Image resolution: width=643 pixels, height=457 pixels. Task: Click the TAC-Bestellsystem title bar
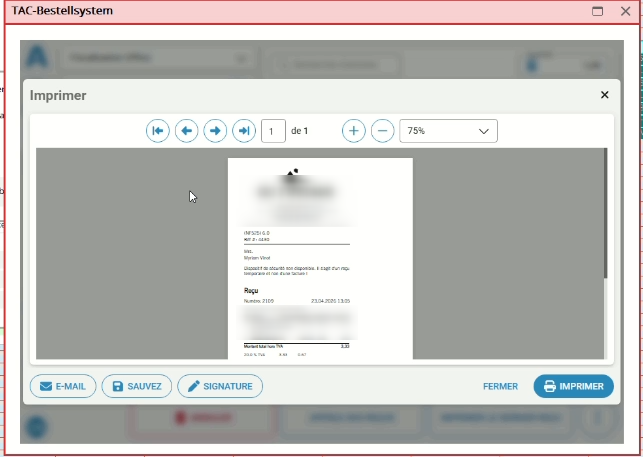[300, 11]
